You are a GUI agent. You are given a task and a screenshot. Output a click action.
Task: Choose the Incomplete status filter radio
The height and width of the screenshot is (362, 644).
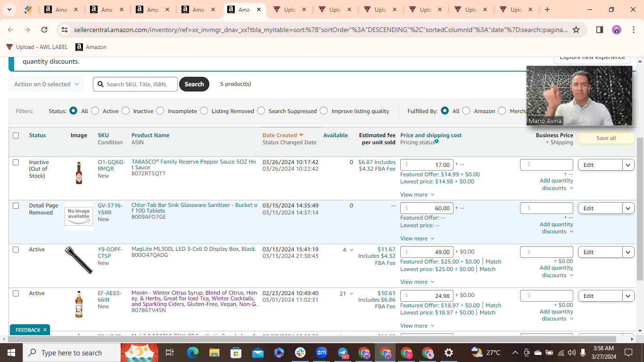coord(160,111)
